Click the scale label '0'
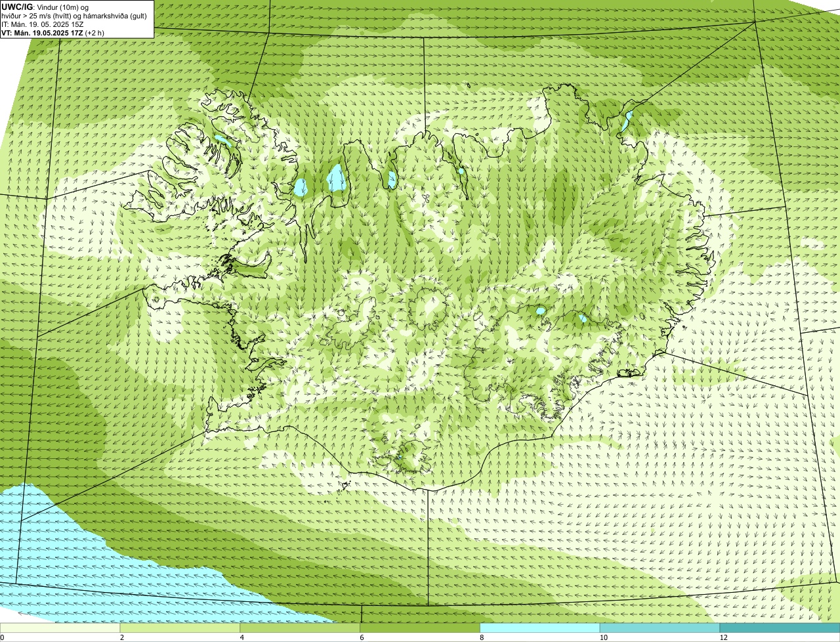This screenshot has width=840, height=642. [x=2, y=637]
